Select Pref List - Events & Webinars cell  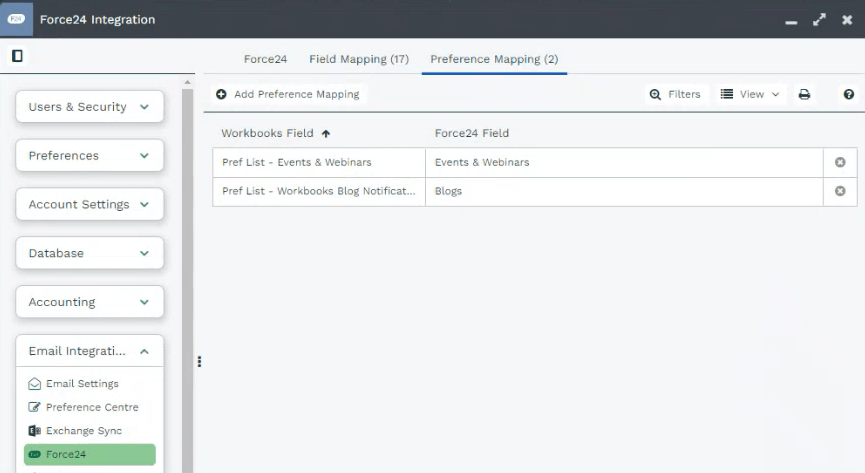coord(319,162)
